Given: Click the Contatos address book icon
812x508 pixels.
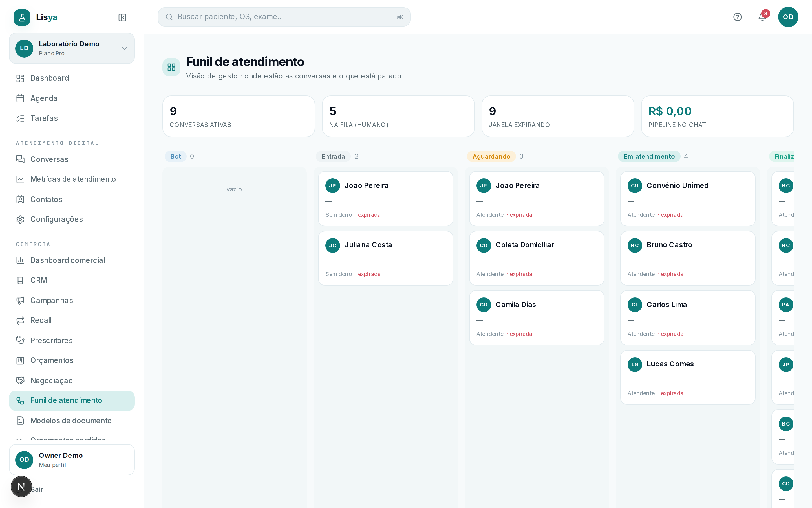Looking at the screenshot, I should pyautogui.click(x=20, y=200).
